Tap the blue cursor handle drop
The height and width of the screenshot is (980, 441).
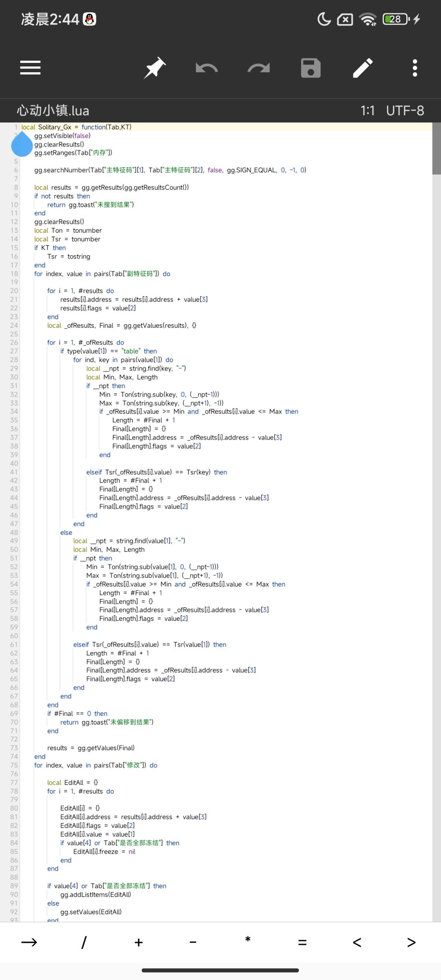[x=22, y=144]
